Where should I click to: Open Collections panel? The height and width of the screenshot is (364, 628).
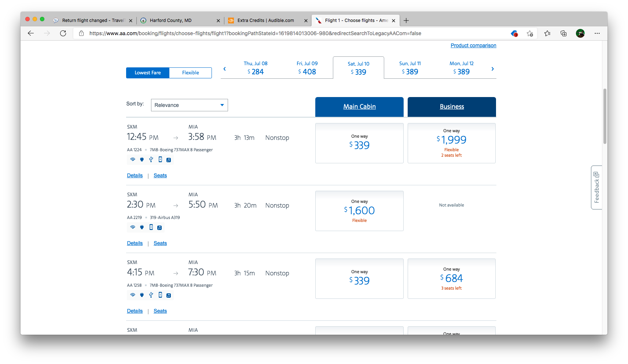pos(563,33)
